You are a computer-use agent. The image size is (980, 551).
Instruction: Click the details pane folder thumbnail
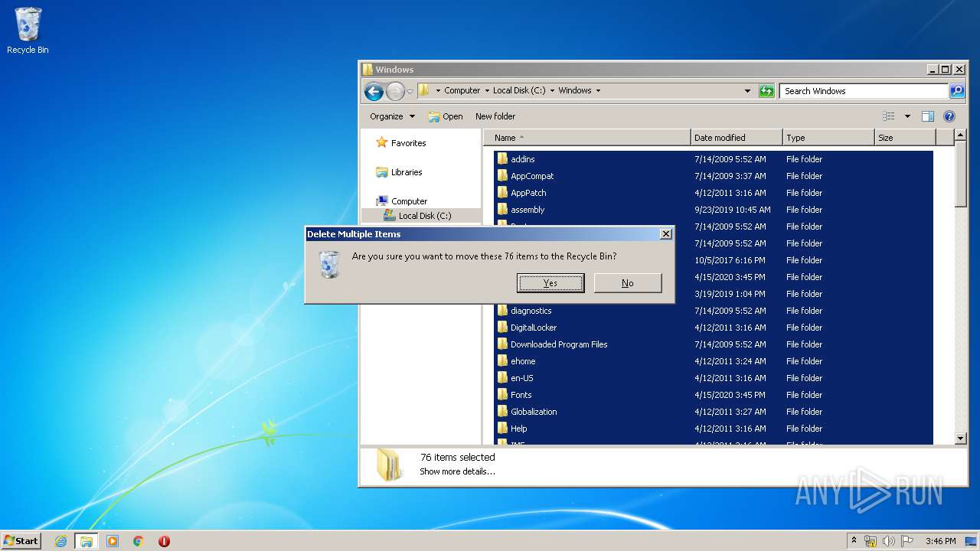click(x=390, y=465)
